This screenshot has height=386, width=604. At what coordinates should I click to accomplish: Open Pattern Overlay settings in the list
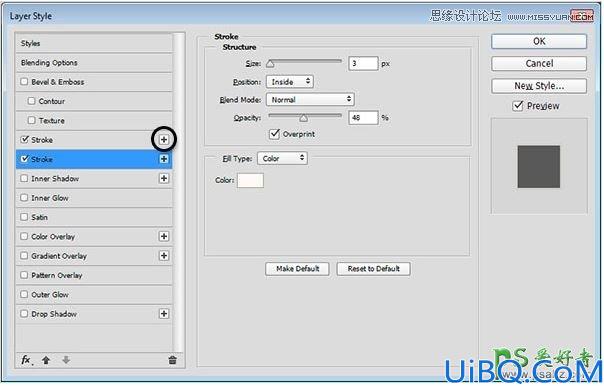94,275
